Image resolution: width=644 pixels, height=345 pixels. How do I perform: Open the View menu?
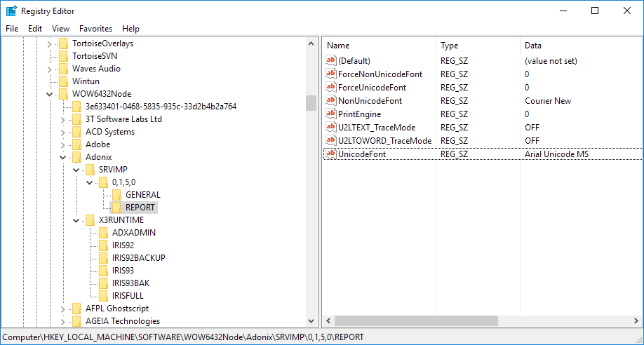point(60,29)
